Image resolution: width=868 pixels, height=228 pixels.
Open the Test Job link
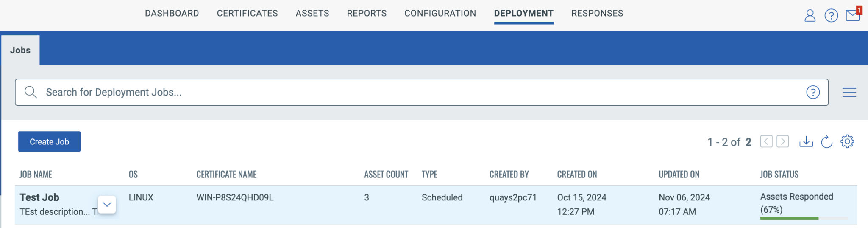[x=39, y=197]
